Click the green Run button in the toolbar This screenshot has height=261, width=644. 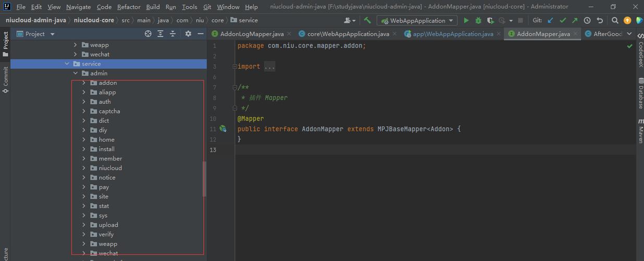point(466,20)
